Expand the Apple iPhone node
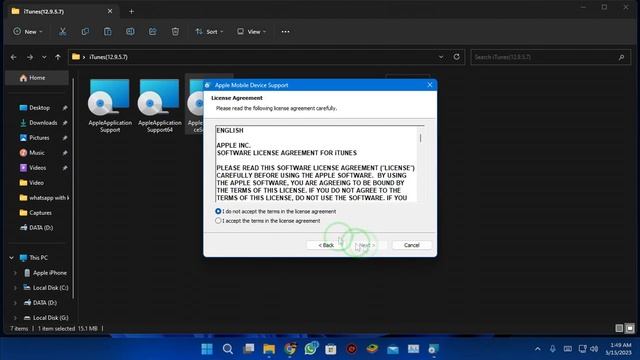640x360 pixels. pos(15,273)
